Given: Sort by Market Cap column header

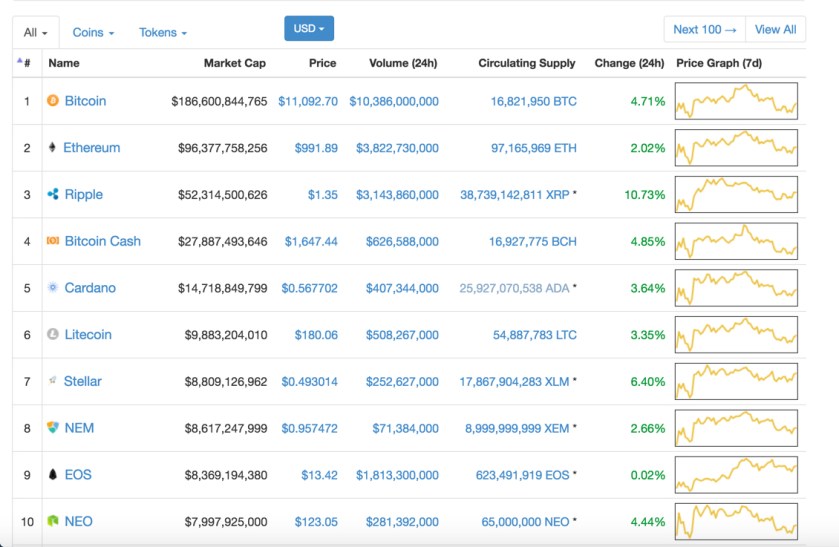Looking at the screenshot, I should [x=234, y=63].
